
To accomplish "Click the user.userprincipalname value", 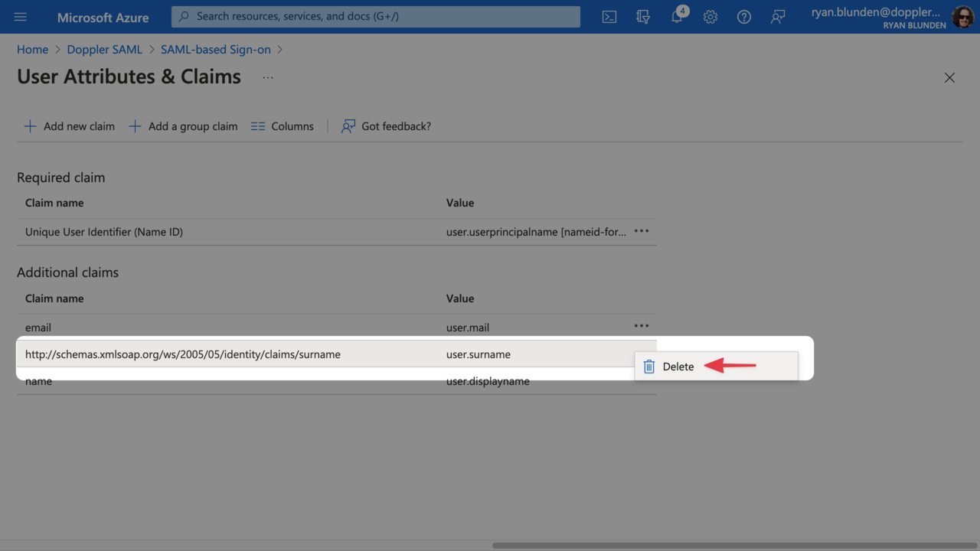I will (537, 232).
